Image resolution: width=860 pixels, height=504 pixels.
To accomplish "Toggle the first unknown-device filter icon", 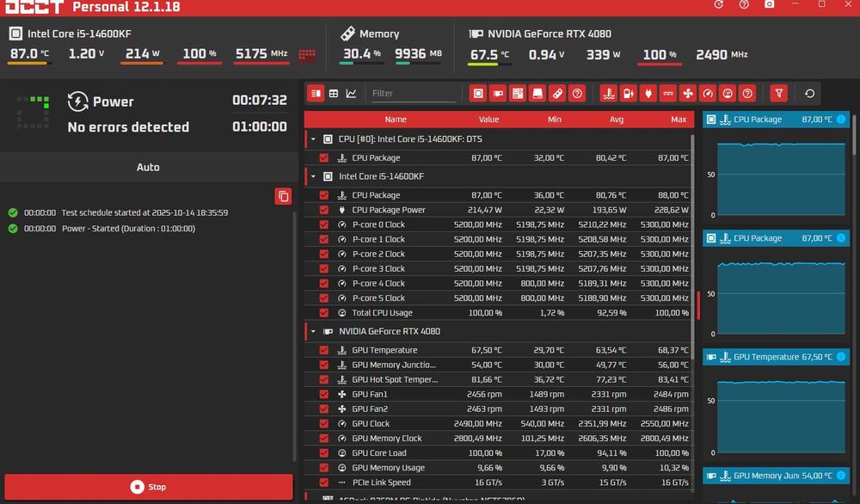I will click(577, 93).
